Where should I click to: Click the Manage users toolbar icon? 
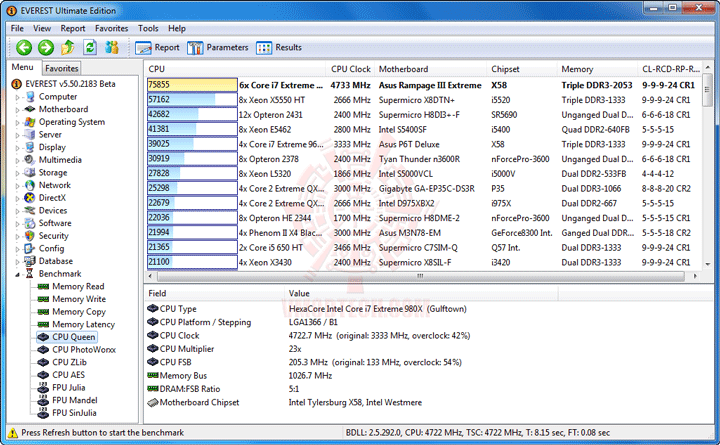coord(112,47)
